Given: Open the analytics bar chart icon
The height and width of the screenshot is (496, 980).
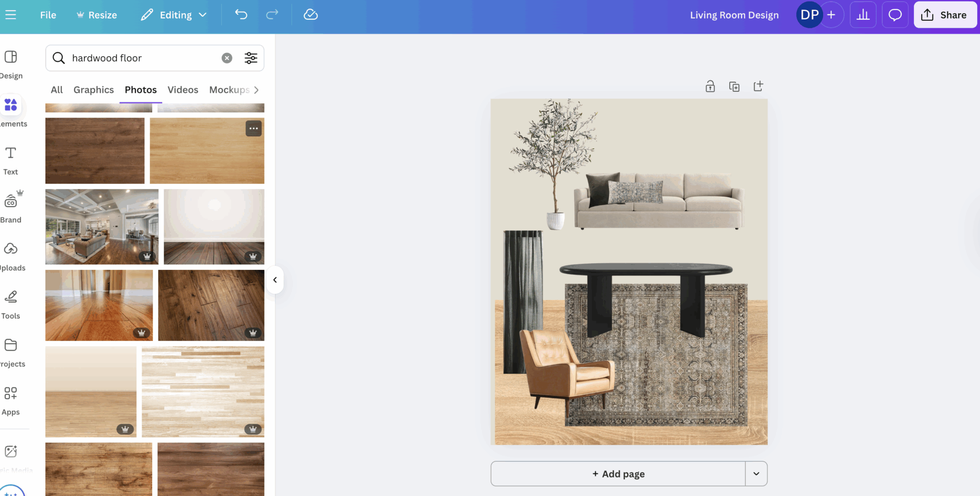Looking at the screenshot, I should pyautogui.click(x=863, y=15).
